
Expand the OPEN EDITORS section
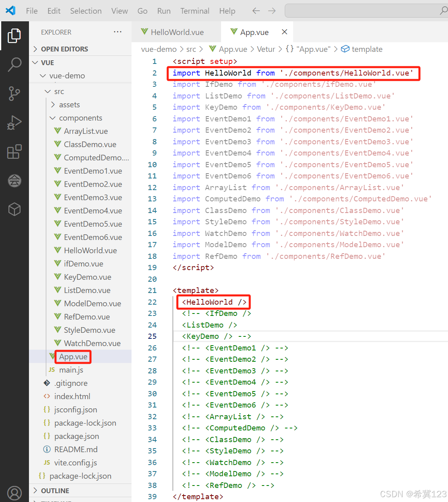[80, 49]
